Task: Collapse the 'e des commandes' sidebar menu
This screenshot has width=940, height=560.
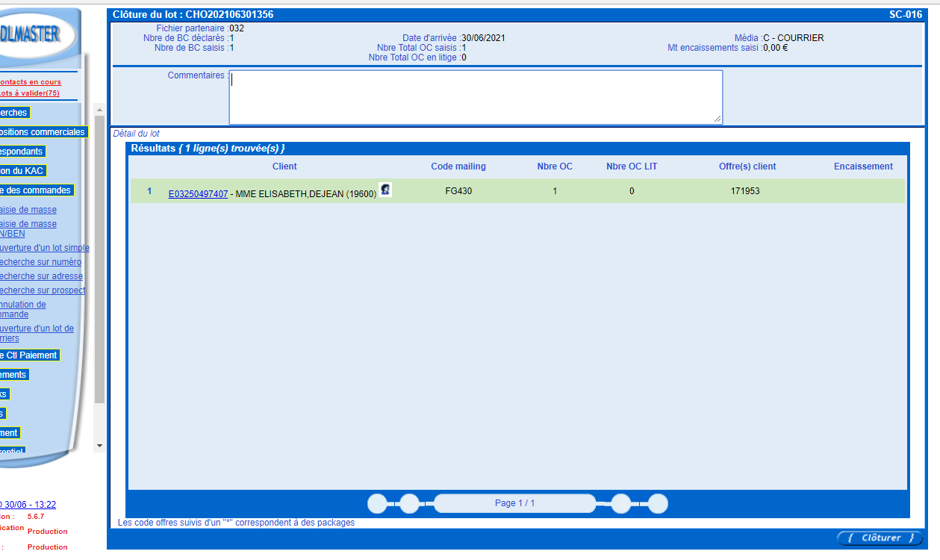Action: coord(37,190)
